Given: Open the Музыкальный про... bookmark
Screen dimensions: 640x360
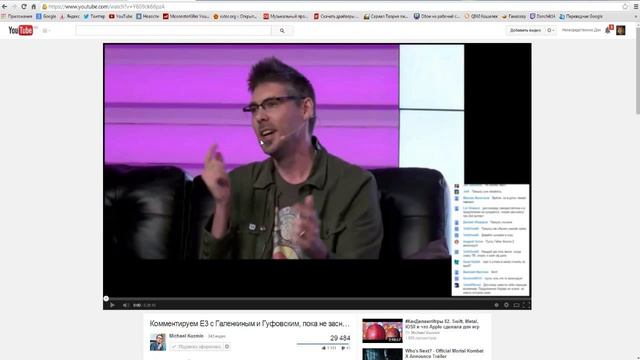Looking at the screenshot, I should [x=286, y=16].
